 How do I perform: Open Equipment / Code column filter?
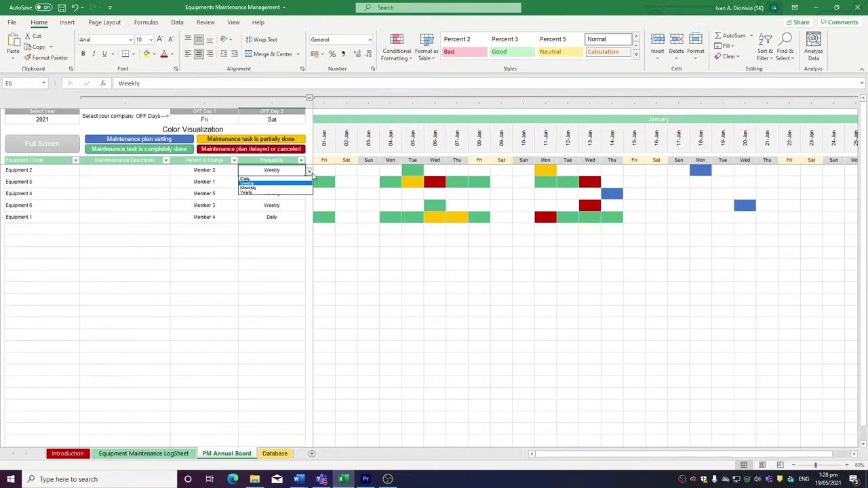click(x=75, y=161)
